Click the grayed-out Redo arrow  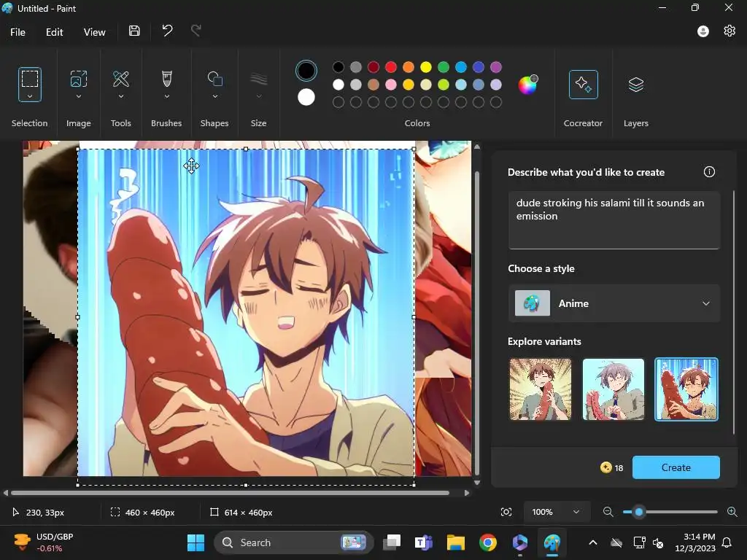(x=196, y=31)
